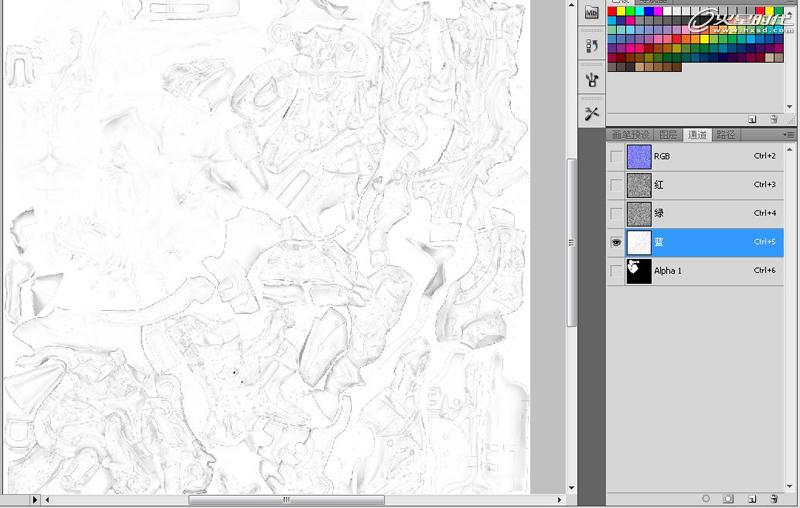Screen dimensions: 800x508
Task: Open status bar document info arrow
Action: (x=35, y=500)
